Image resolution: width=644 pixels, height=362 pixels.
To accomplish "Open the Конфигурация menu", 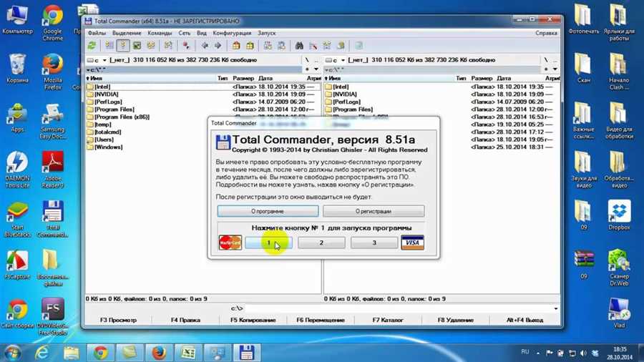I will 232,33.
